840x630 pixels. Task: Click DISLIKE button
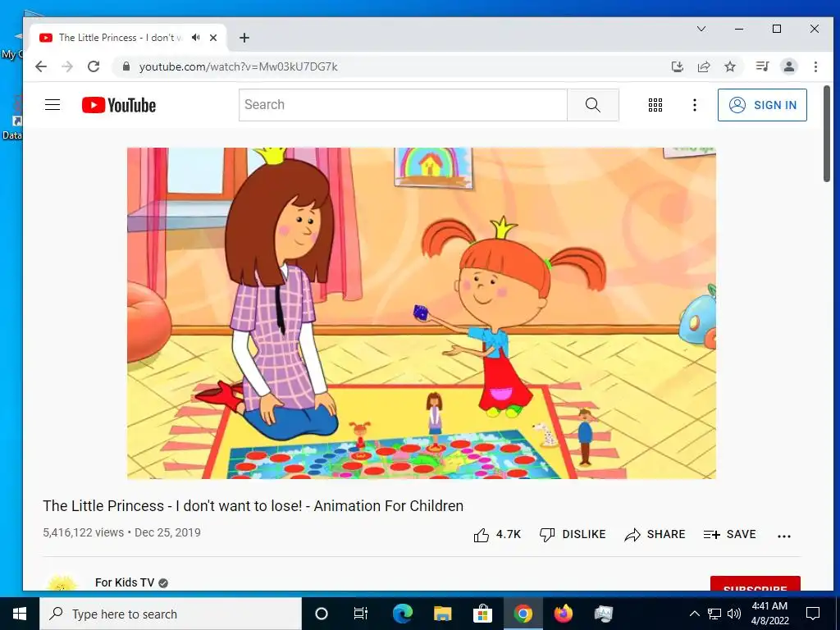[x=573, y=534]
